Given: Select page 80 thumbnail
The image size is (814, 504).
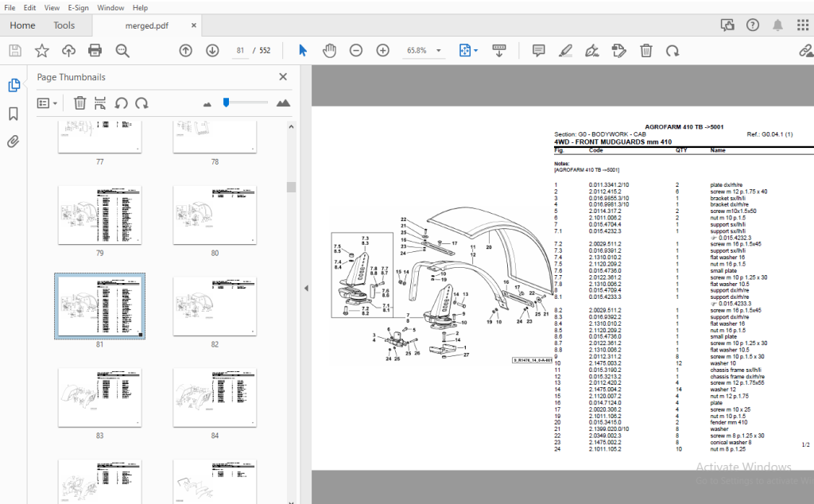Looking at the screenshot, I should (x=215, y=215).
